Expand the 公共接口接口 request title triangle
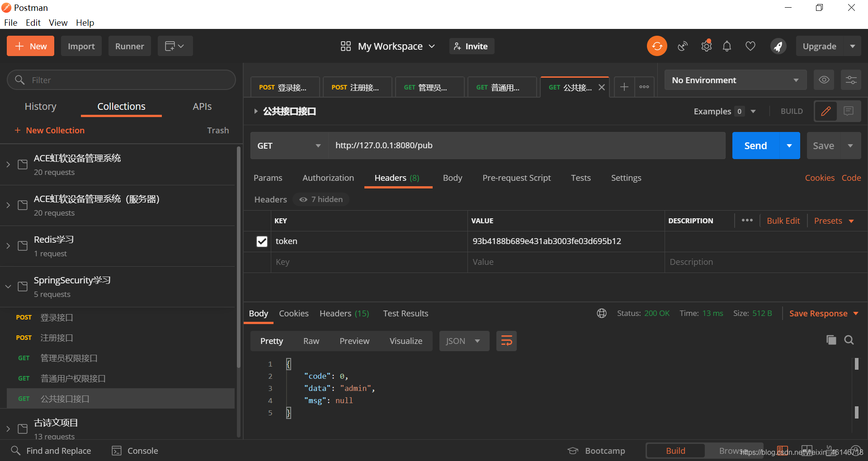The image size is (868, 461). 256,111
